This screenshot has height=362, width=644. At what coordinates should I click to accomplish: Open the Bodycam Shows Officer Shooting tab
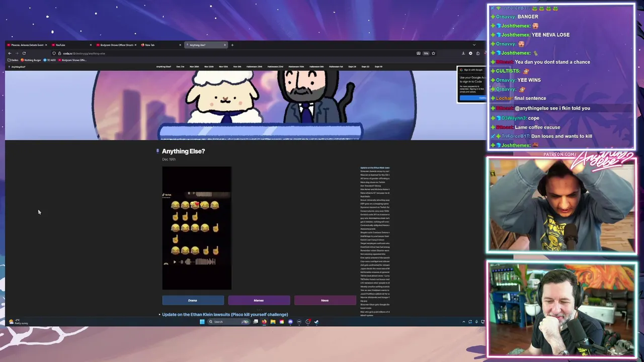point(117,45)
